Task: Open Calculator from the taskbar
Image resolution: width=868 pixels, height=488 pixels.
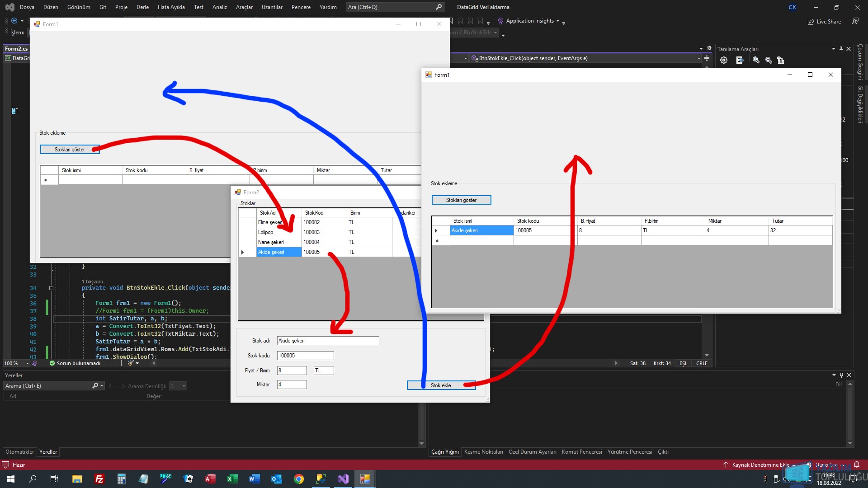Action: pyautogui.click(x=122, y=479)
